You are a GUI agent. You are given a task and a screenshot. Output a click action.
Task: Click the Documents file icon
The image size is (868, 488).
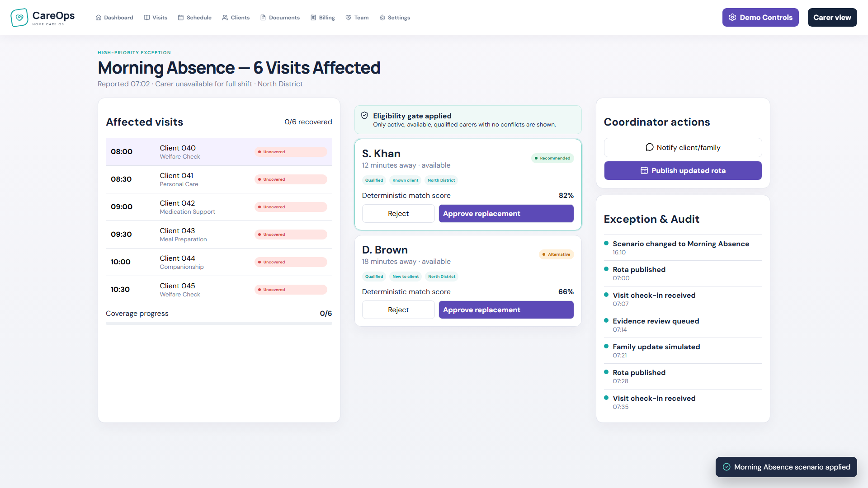click(x=263, y=18)
